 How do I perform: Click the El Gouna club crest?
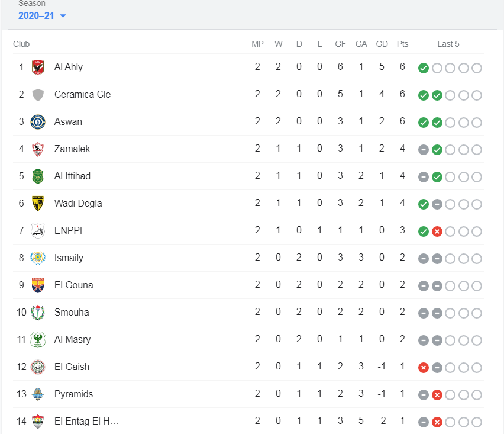coord(38,285)
